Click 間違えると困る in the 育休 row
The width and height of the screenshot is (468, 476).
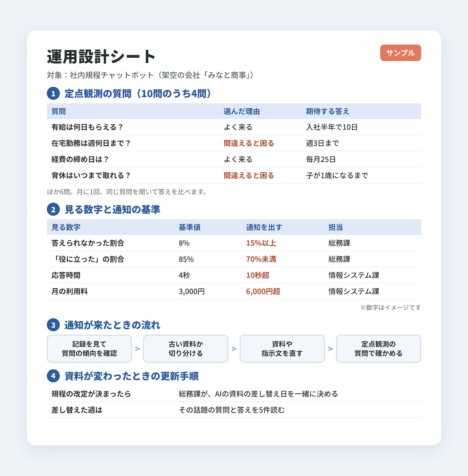click(249, 175)
